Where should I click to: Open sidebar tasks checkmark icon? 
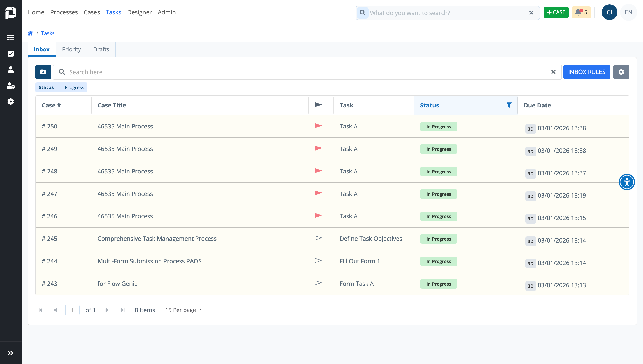(x=10, y=54)
